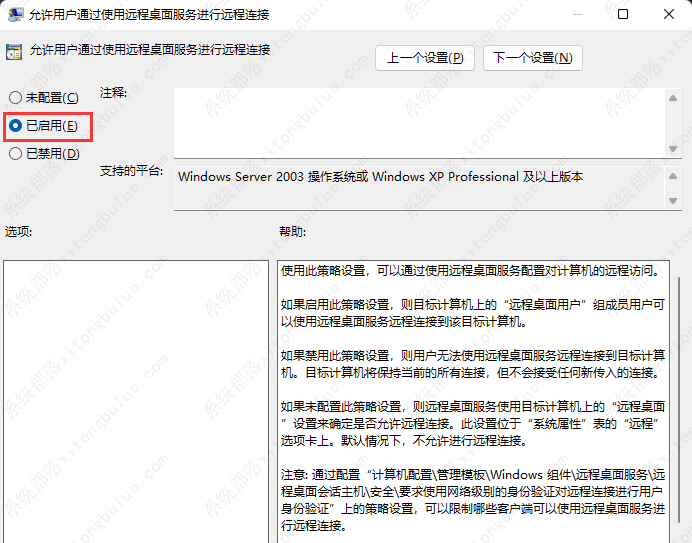692x543 pixels.
Task: Click the down arrow in 支持的平台 box
Action: point(672,201)
